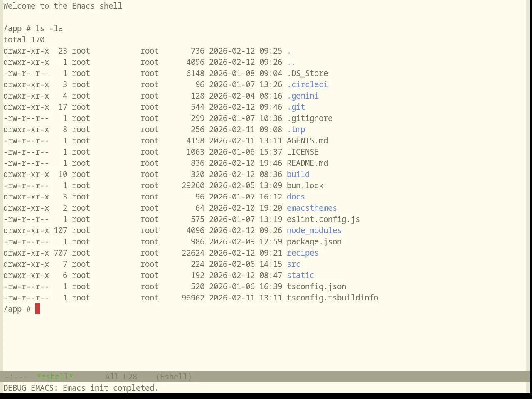The image size is (532, 399).
Task: Click the LICENSE file name
Action: coord(303,152)
